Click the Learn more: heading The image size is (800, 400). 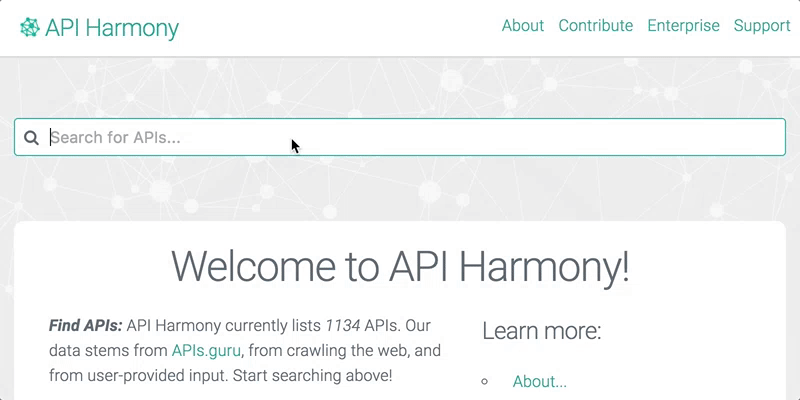(542, 331)
